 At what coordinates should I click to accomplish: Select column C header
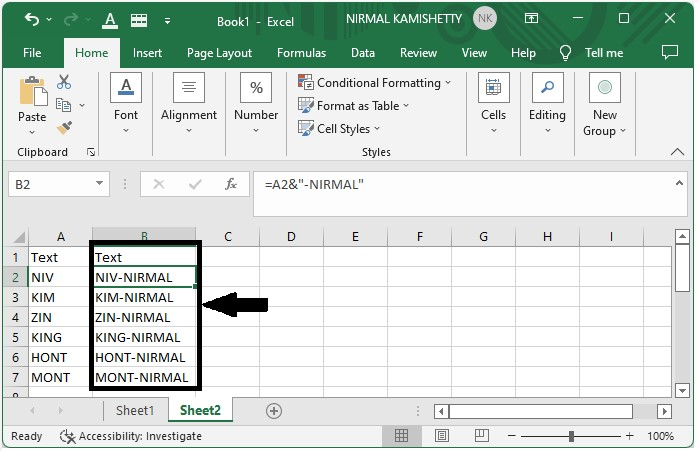click(228, 237)
